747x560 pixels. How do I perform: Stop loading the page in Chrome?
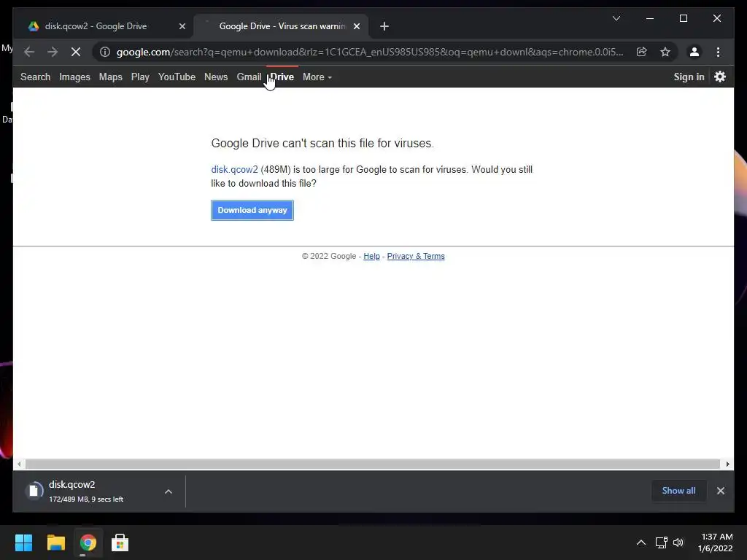(76, 52)
